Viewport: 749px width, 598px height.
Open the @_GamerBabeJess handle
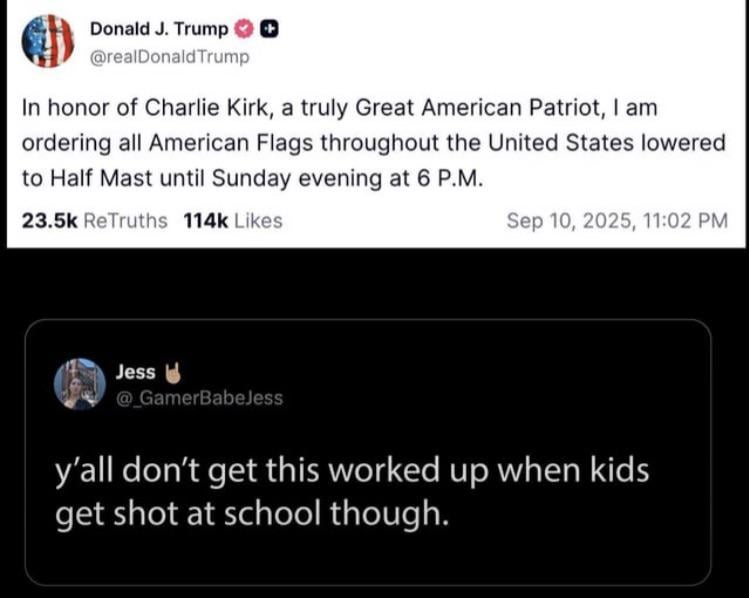[x=199, y=398]
